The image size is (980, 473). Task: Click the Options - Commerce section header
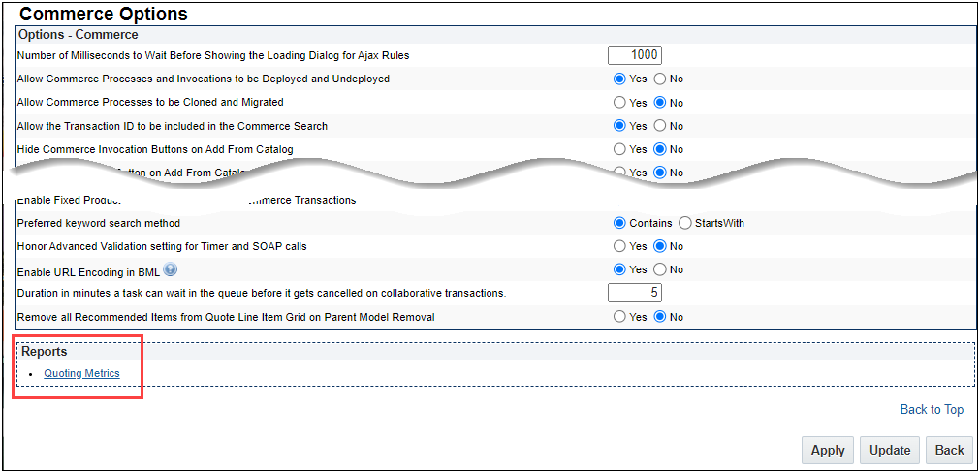tap(79, 34)
